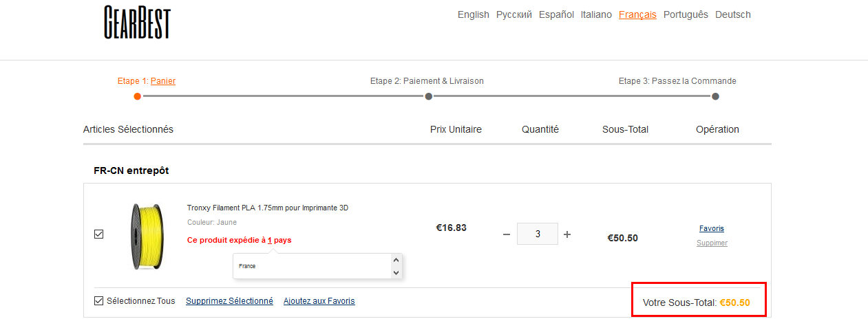Uncheck the Tronxy Filament item checkbox

pos(98,234)
